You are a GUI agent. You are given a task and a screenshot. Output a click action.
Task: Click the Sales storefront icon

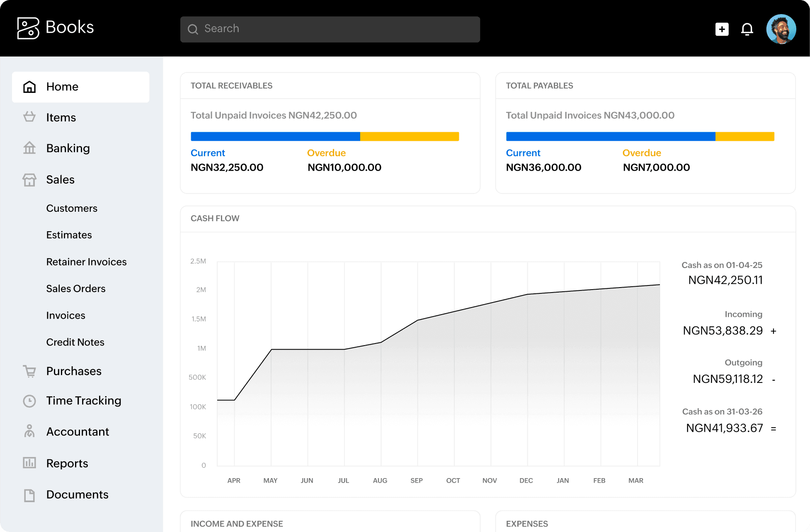[x=29, y=179]
